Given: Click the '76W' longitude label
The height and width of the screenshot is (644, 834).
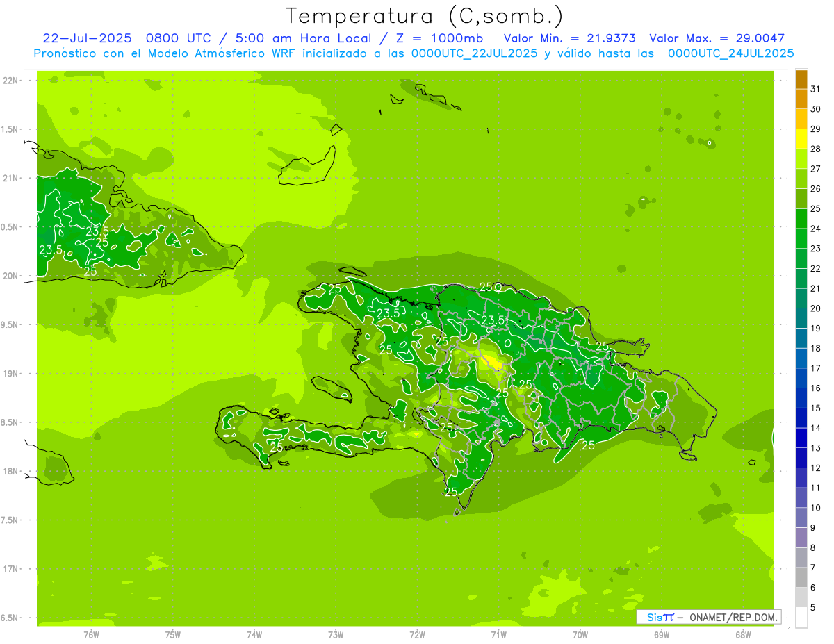Looking at the screenshot, I should click(91, 634).
